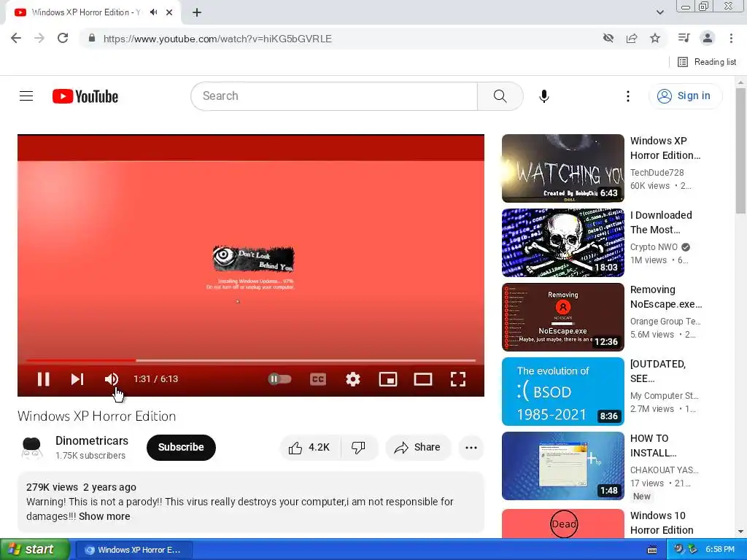
Task: Dislike the video
Action: click(359, 448)
